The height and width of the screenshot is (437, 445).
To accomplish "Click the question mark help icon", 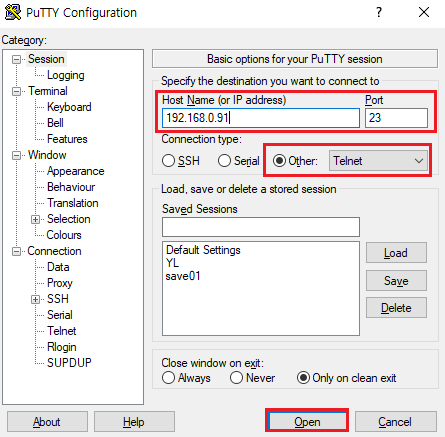I will [379, 13].
